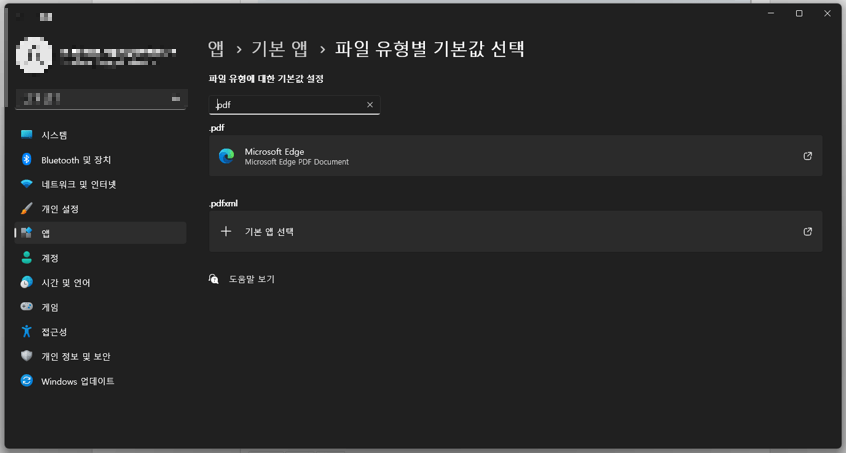Click the 계정 label
846x453 pixels.
pos(50,258)
